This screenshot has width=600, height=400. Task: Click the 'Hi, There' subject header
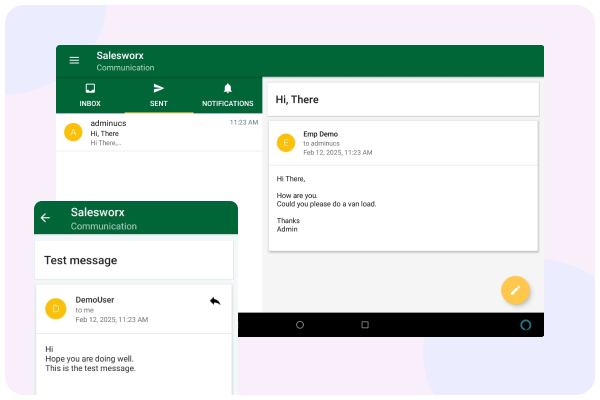tap(296, 99)
